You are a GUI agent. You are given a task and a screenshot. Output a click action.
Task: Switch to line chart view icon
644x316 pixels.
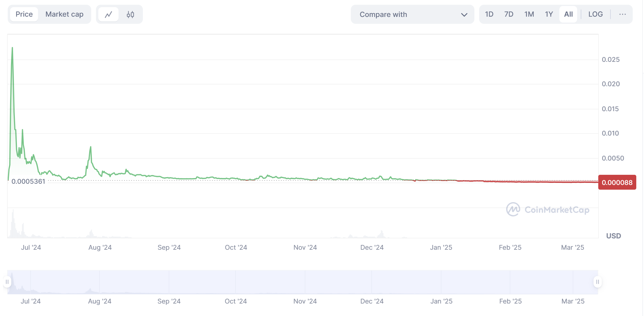[108, 14]
